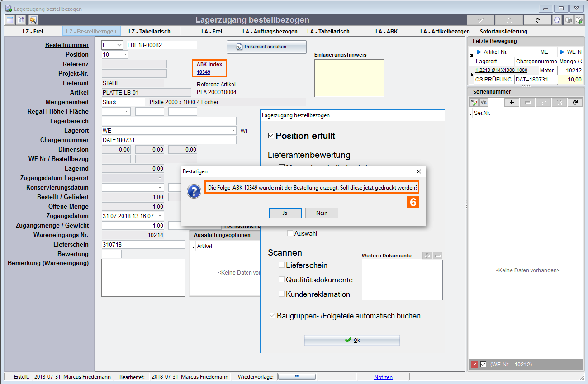The image size is (588, 384).
Task: Open the LA - Artikelbezogen tab
Action: 445,32
